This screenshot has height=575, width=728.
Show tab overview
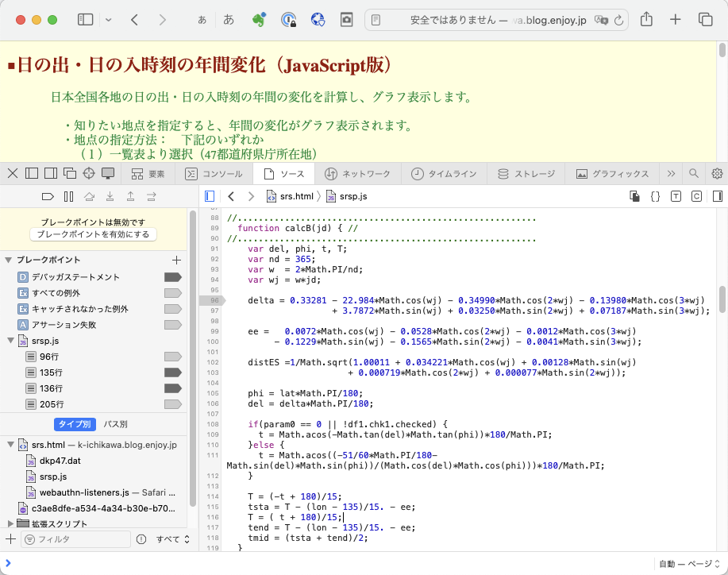[x=705, y=20]
